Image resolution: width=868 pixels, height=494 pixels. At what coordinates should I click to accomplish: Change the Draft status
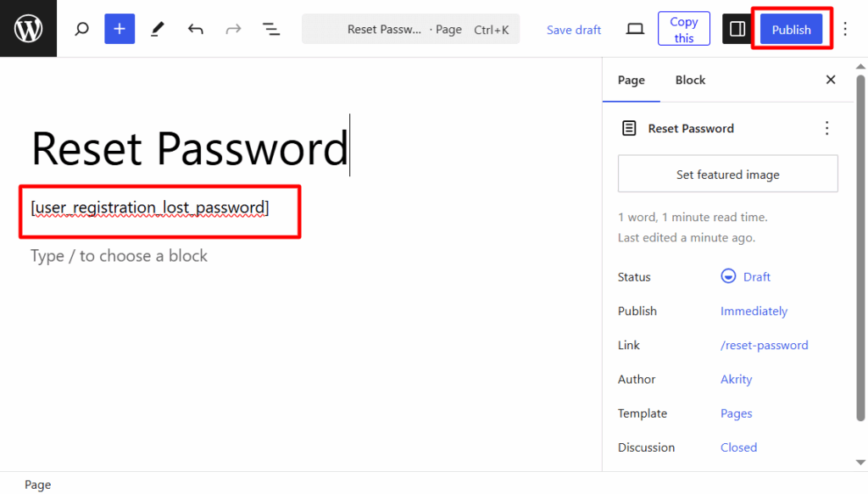point(756,276)
